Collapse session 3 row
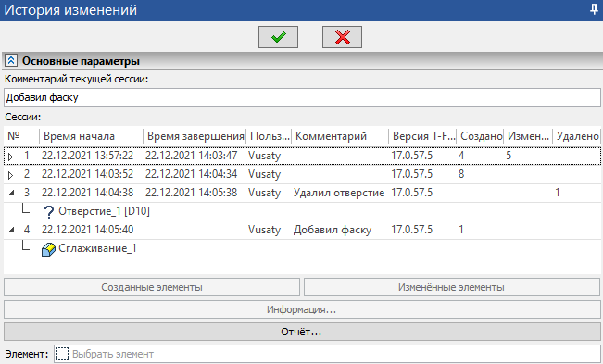This screenshot has height=364, width=603. 11,193
